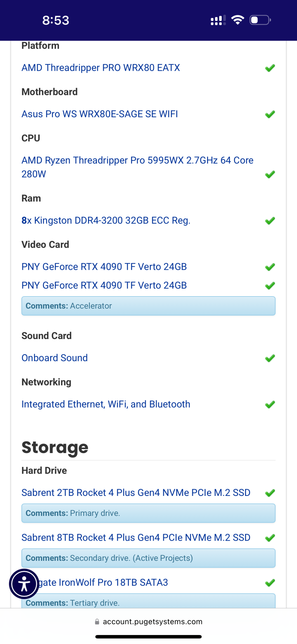Click green checkmark beside AMD Threadripper PRO platform
The image size is (297, 644).
pyautogui.click(x=270, y=68)
